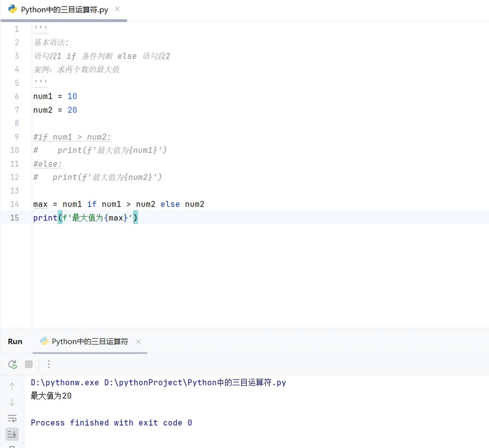Click the value 20 on line 7
This screenshot has height=448, width=489.
72,110
